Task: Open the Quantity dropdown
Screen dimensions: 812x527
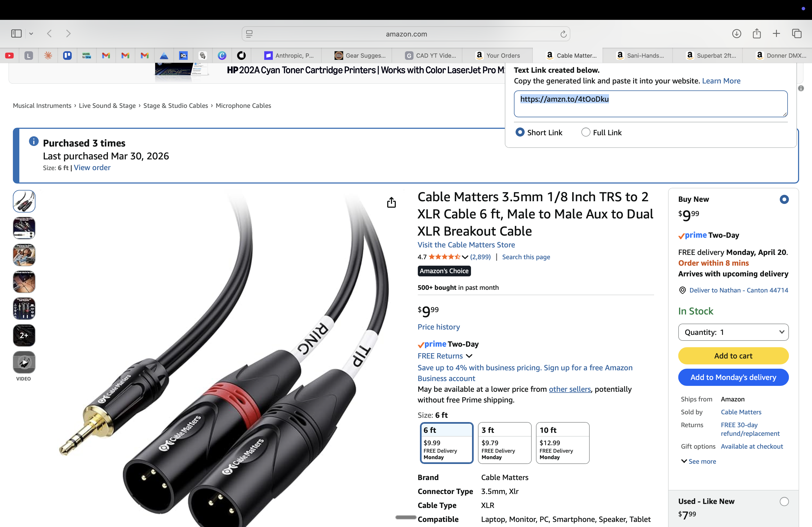Action: (x=733, y=332)
